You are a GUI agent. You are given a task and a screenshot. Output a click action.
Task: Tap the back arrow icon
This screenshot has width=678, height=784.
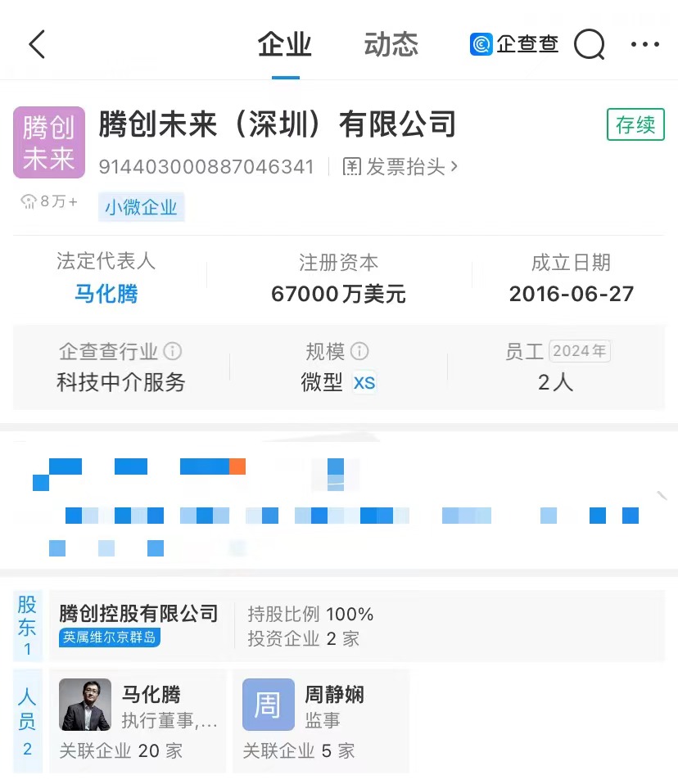(37, 44)
